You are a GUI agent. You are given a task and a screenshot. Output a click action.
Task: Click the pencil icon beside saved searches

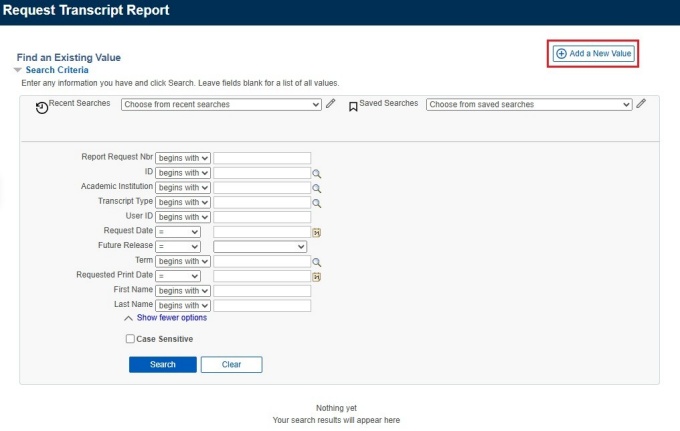(641, 104)
